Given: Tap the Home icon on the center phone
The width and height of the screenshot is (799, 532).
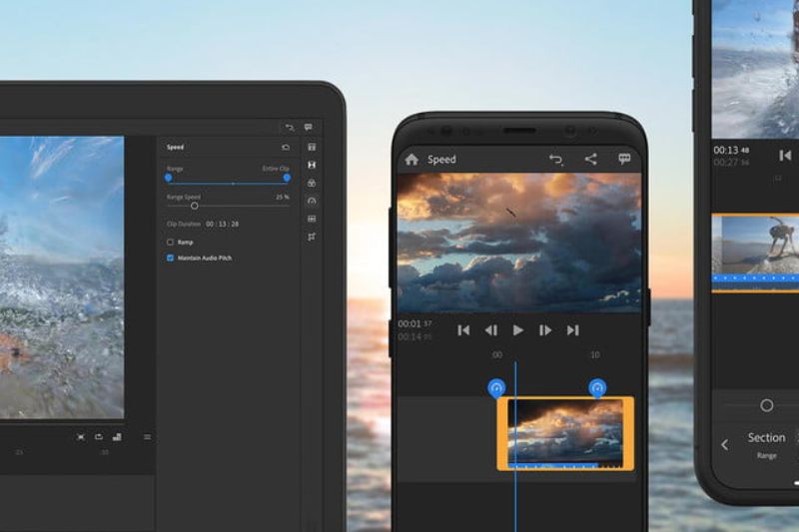Looking at the screenshot, I should (x=411, y=160).
